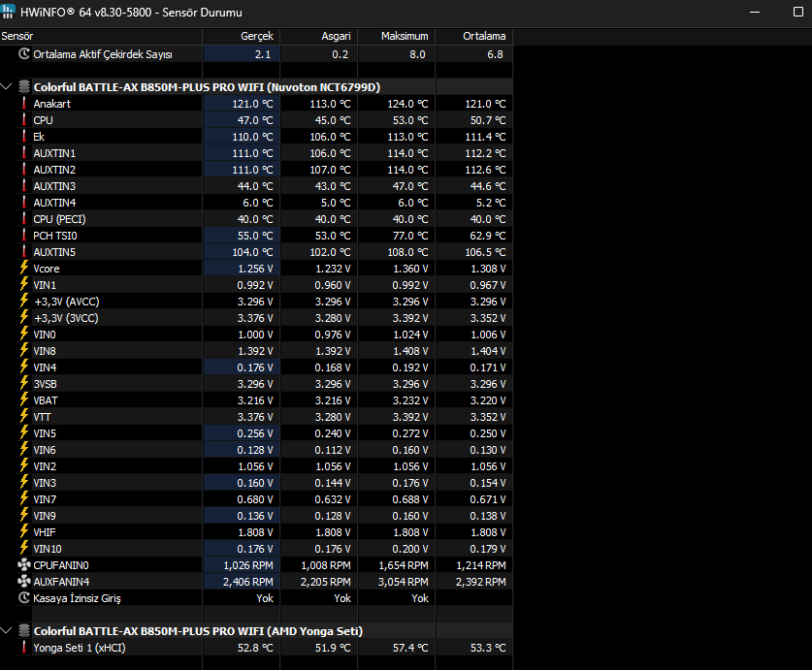Image resolution: width=812 pixels, height=670 pixels.
Task: Click the thermometer icon beside AUXTIN5
Action: (24, 252)
